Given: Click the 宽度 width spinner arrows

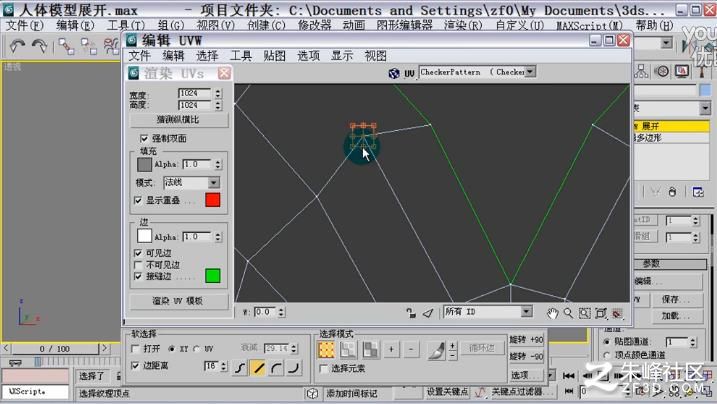Looking at the screenshot, I should pos(218,93).
